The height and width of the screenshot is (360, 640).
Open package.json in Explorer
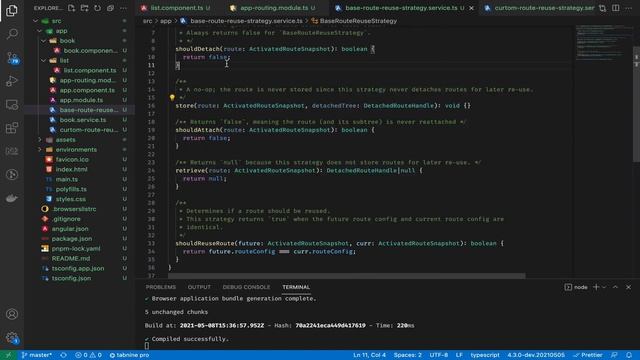click(72, 239)
